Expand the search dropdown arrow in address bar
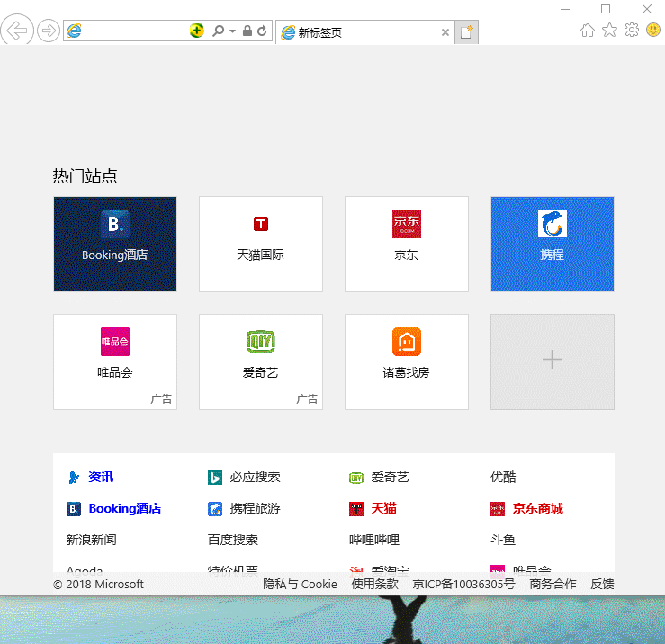The image size is (665, 644). [x=232, y=31]
